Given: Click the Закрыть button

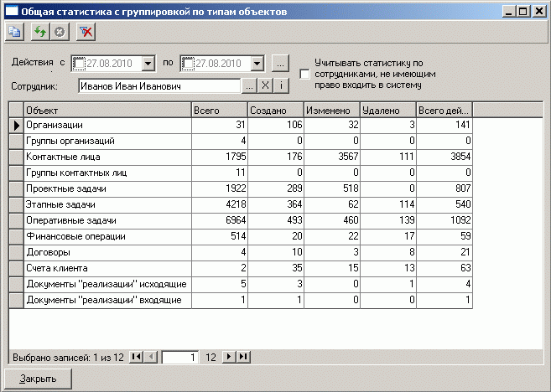Looking at the screenshot, I should (x=38, y=379).
